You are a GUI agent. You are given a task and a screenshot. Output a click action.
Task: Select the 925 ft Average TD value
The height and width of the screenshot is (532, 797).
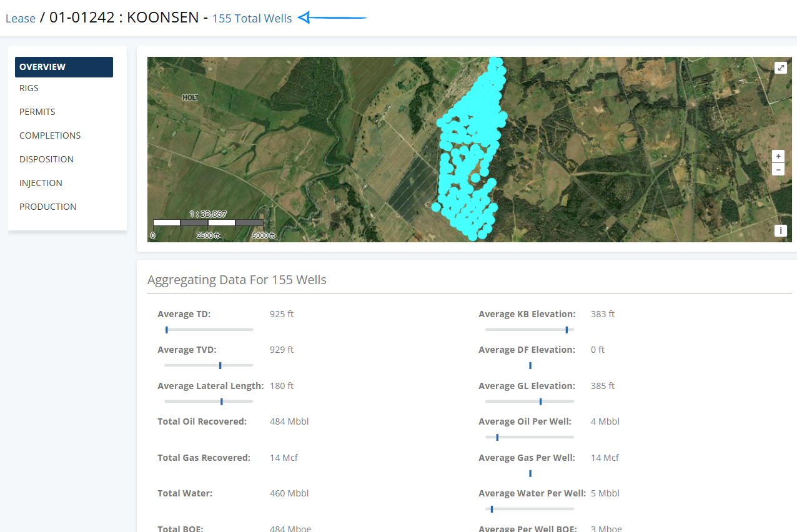[x=282, y=314]
